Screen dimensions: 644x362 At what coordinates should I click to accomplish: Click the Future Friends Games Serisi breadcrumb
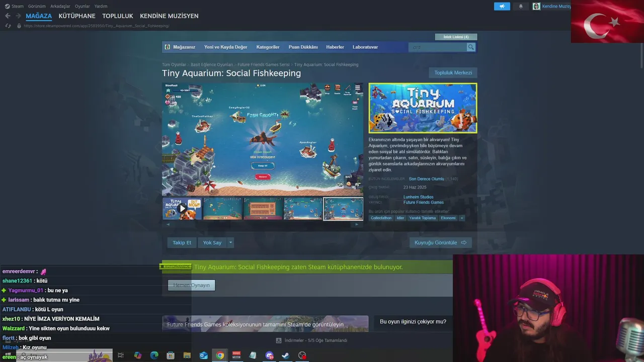coord(264,65)
